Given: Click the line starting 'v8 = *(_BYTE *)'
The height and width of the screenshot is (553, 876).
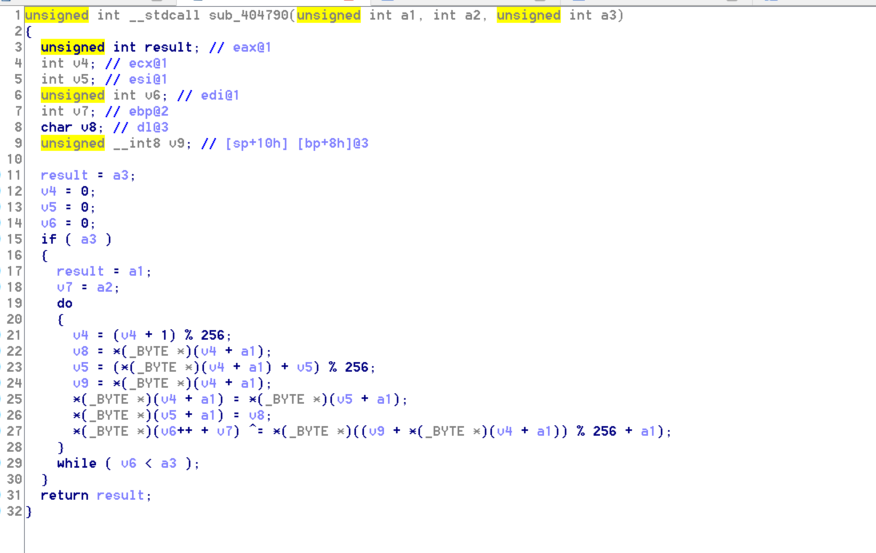Looking at the screenshot, I should click(172, 351).
